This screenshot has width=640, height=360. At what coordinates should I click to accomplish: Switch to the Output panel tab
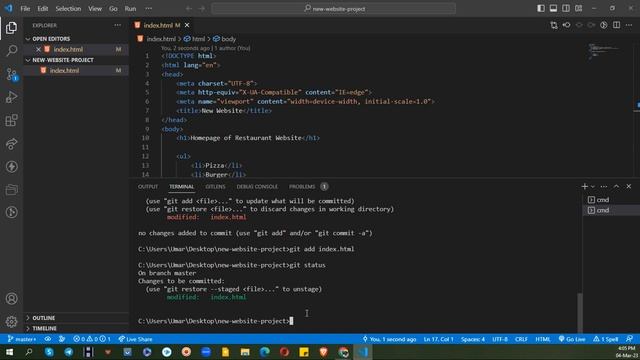pos(148,187)
